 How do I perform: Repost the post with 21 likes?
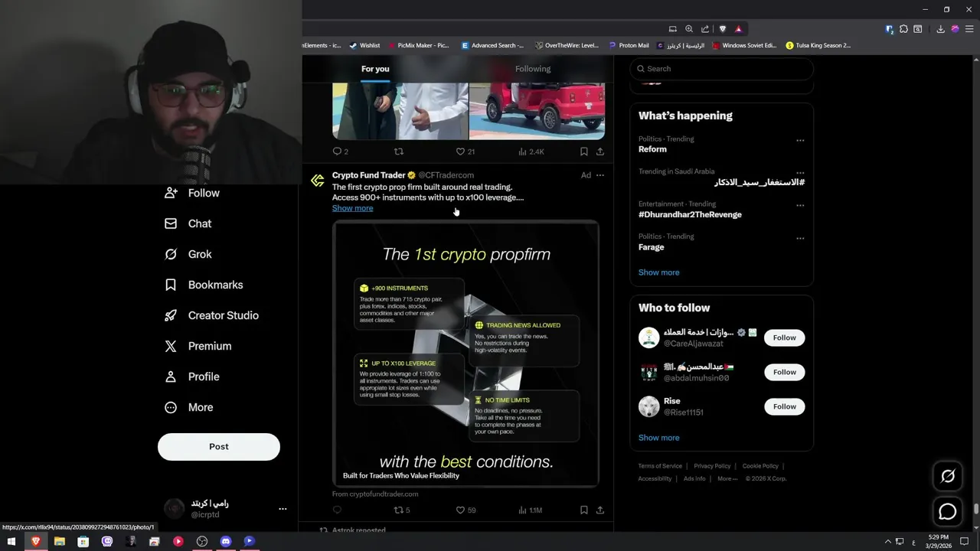pos(398,152)
